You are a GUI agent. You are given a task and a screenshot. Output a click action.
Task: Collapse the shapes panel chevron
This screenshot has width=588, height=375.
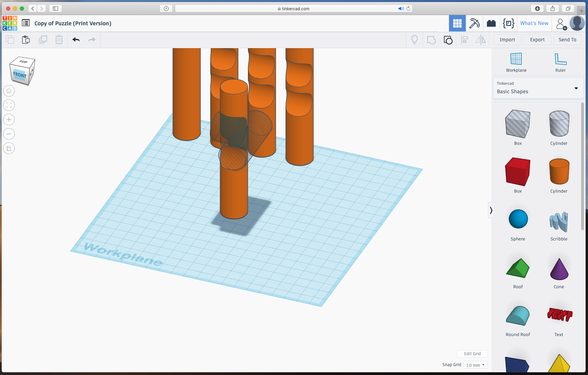pos(491,210)
